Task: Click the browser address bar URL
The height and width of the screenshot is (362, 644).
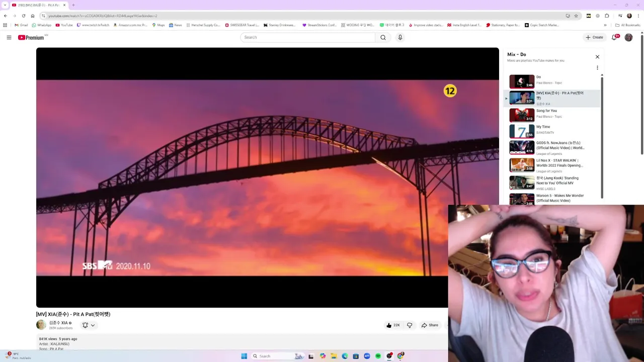Action: click(103, 16)
